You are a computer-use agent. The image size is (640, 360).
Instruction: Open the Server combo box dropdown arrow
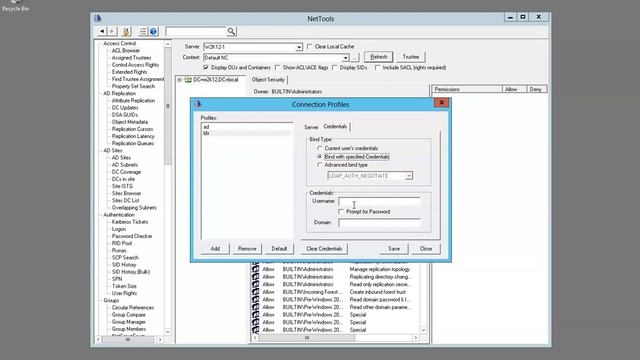coord(299,47)
